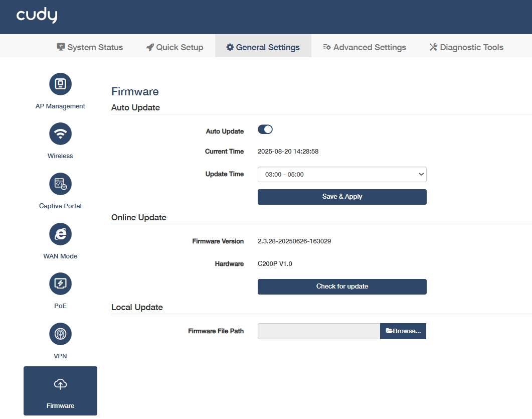Click firmware version 2.3.28-20250626-163029 text

point(294,241)
